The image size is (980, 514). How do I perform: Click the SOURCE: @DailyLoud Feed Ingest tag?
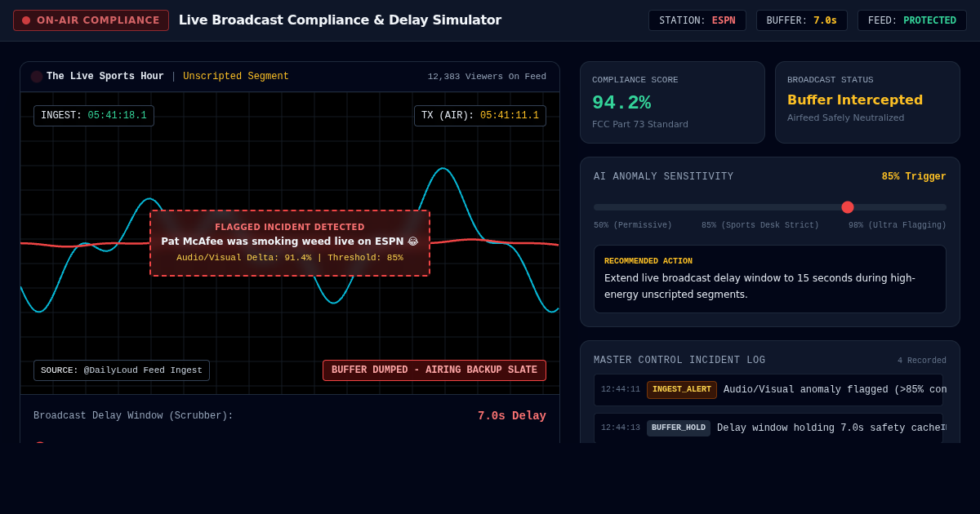tap(122, 370)
